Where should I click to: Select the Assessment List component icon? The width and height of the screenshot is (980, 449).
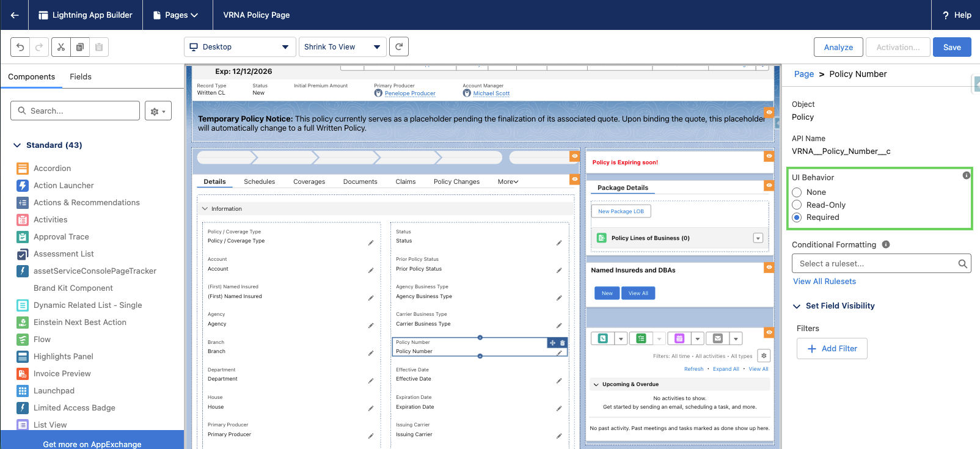[23, 254]
